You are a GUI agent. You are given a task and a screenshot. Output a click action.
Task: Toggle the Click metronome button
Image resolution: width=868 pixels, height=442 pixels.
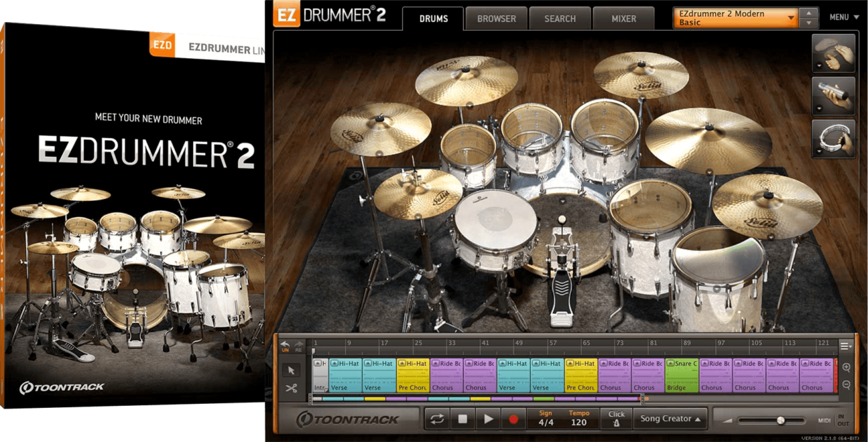pyautogui.click(x=616, y=419)
